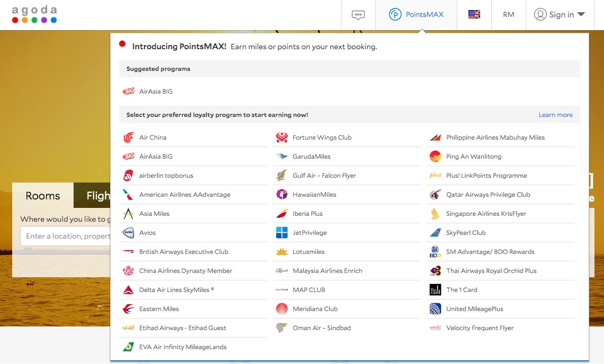This screenshot has height=364, width=604.
Task: Click the GarudaMiles bird icon
Action: pos(282,157)
